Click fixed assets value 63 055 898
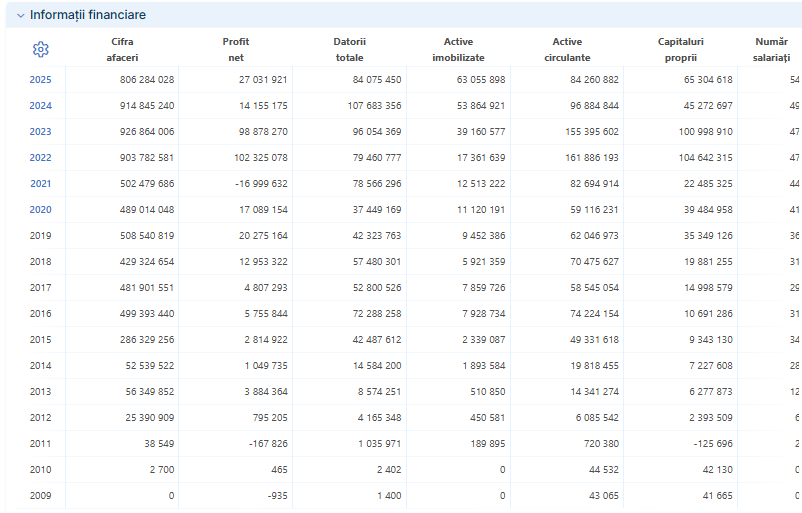The width and height of the screenshot is (802, 513). 481,80
